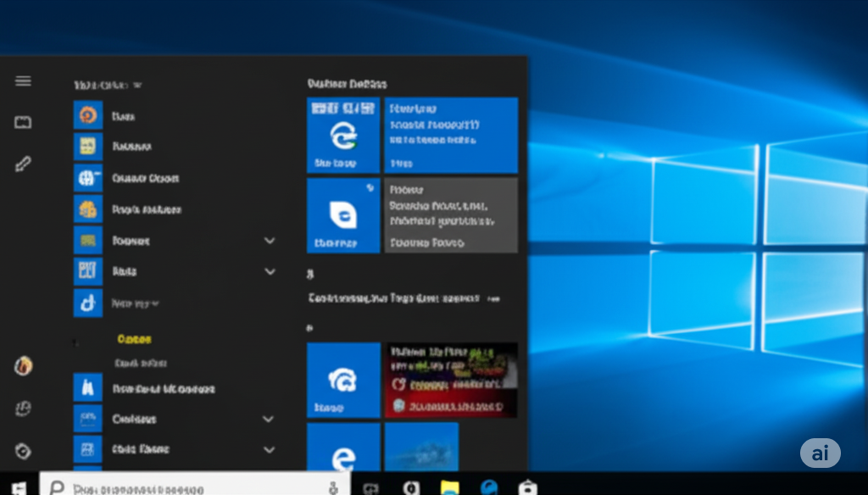Open the small arrow beside the letter-d app label
Screen dimensions: 868x495
(x=155, y=303)
